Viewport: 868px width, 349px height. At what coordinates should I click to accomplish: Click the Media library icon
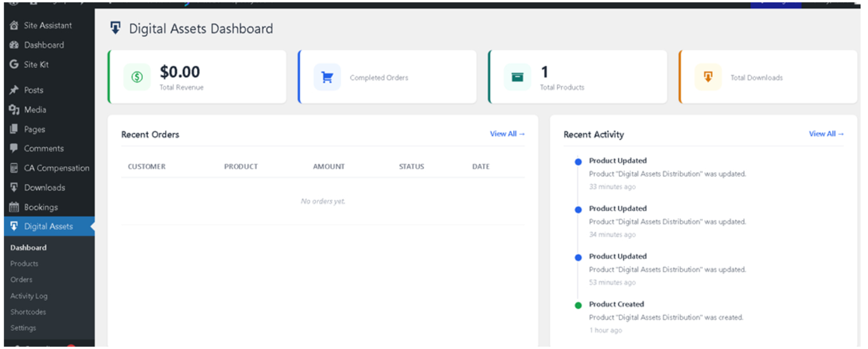(x=14, y=109)
